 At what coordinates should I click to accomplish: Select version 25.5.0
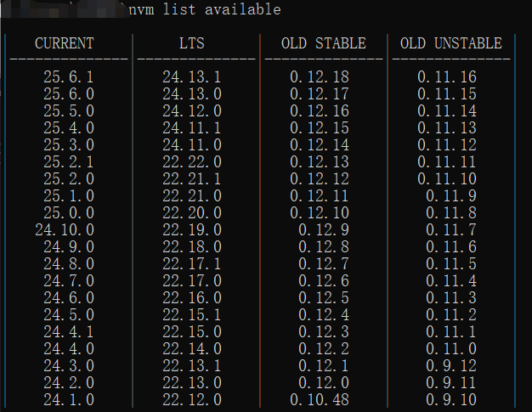pyautogui.click(x=69, y=111)
